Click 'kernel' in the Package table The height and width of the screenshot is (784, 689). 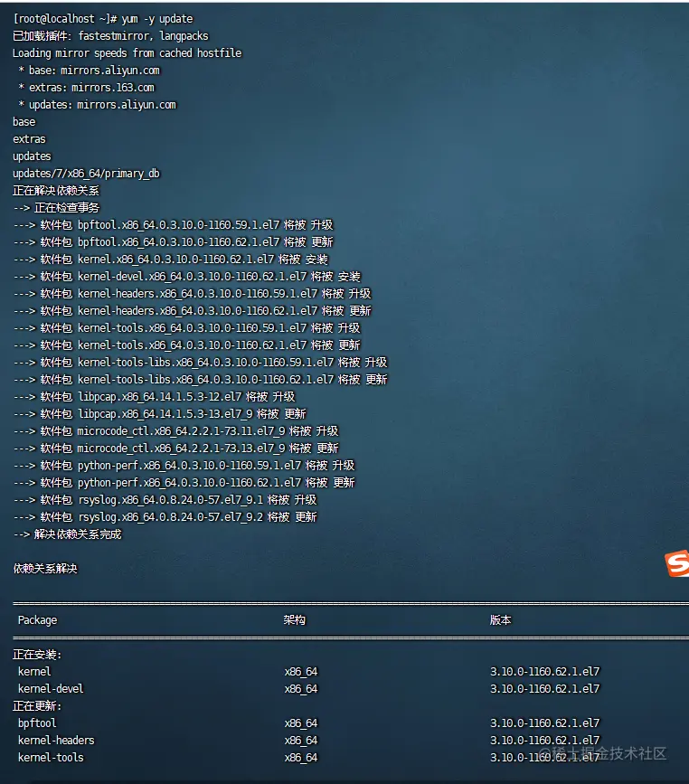click(34, 672)
